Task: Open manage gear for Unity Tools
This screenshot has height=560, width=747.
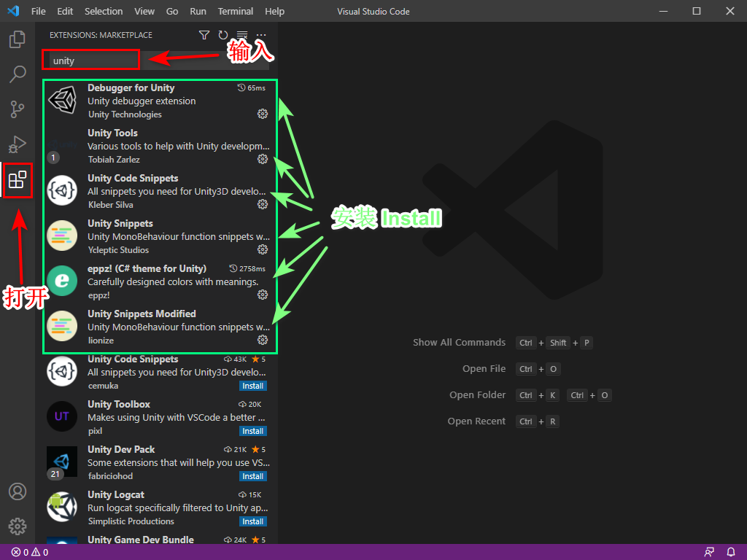Action: pyautogui.click(x=263, y=159)
